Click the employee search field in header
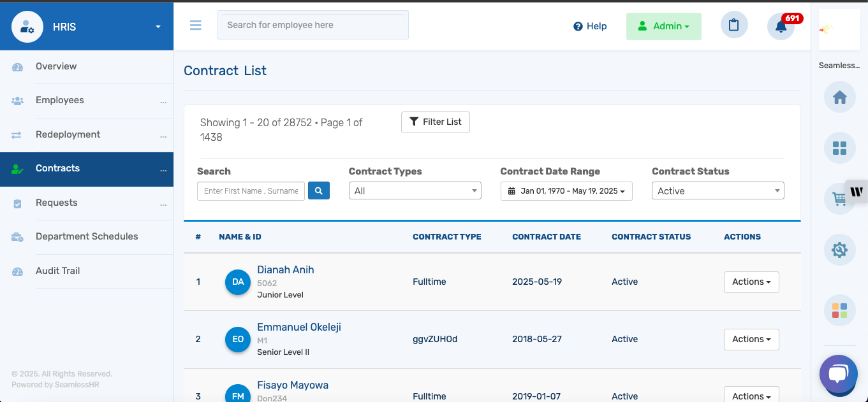The image size is (868, 402). pyautogui.click(x=313, y=25)
